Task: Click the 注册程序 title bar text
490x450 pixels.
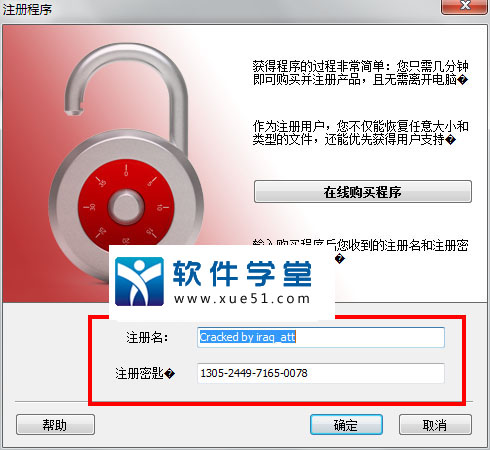Action: point(27,9)
